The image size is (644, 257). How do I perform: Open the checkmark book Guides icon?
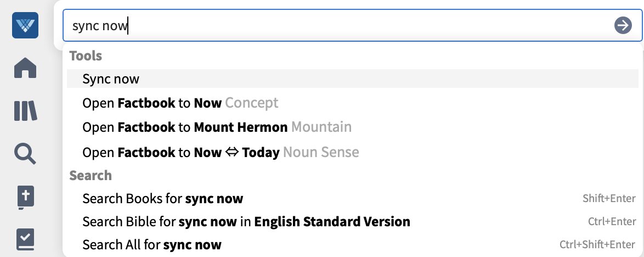(25, 240)
